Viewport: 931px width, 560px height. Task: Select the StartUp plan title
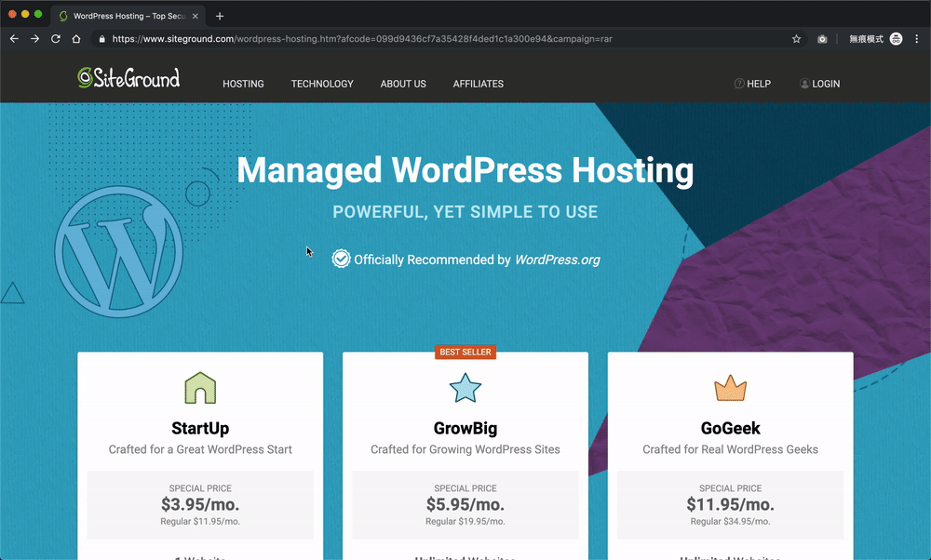(200, 428)
